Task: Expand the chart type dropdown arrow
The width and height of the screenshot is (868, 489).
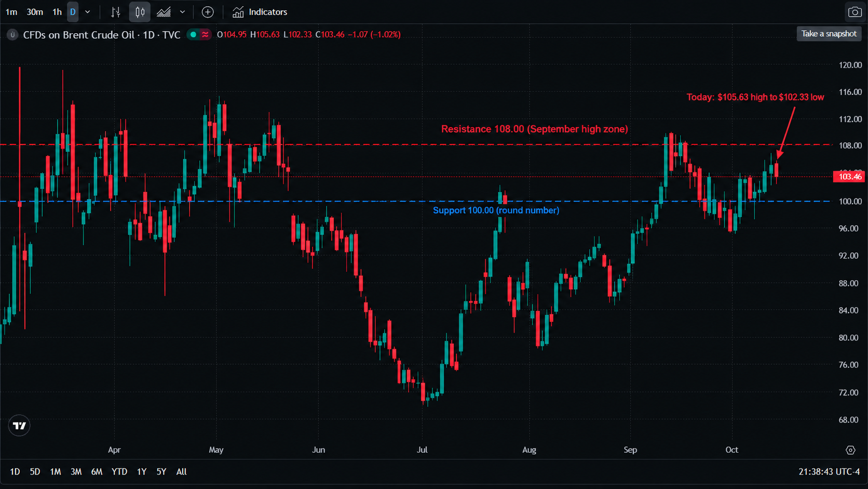Action: (182, 12)
